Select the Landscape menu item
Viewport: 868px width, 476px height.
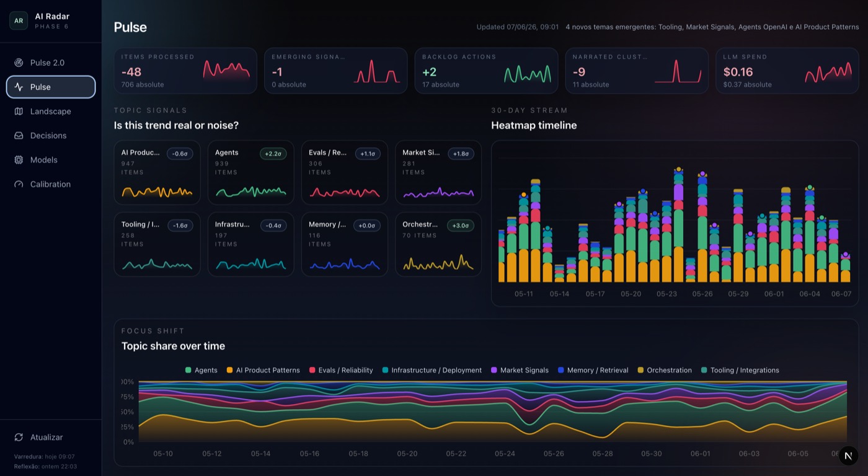click(51, 111)
